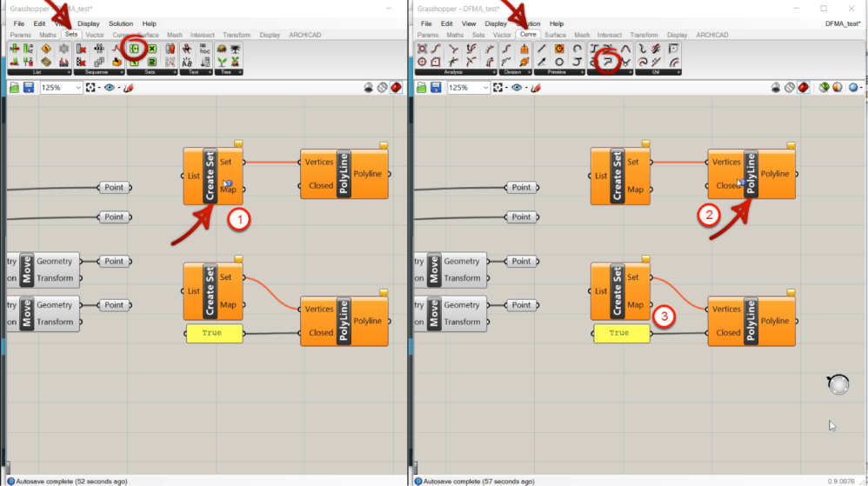Select the Polyline icon in right window's Curve tab
This screenshot has height=486, width=868.
point(608,62)
